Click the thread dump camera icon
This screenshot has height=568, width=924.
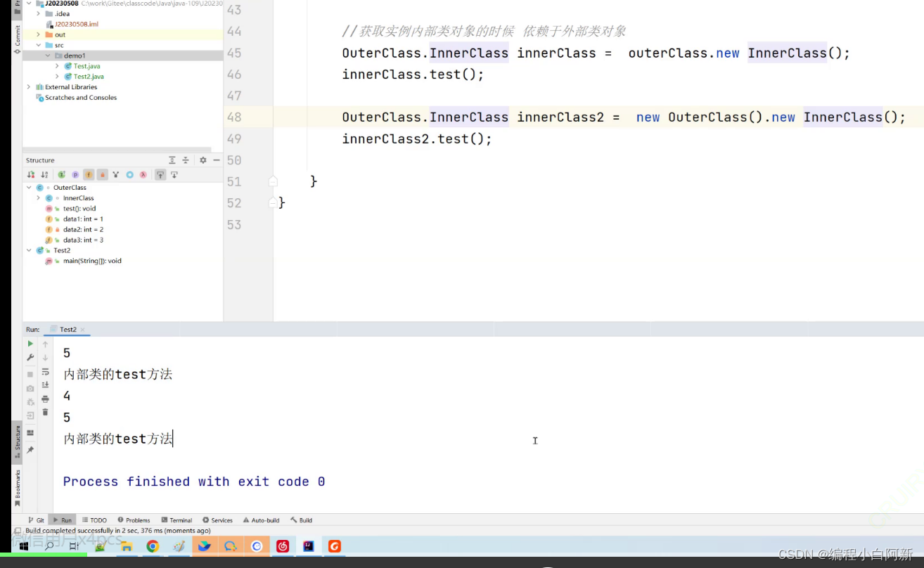pos(30,388)
